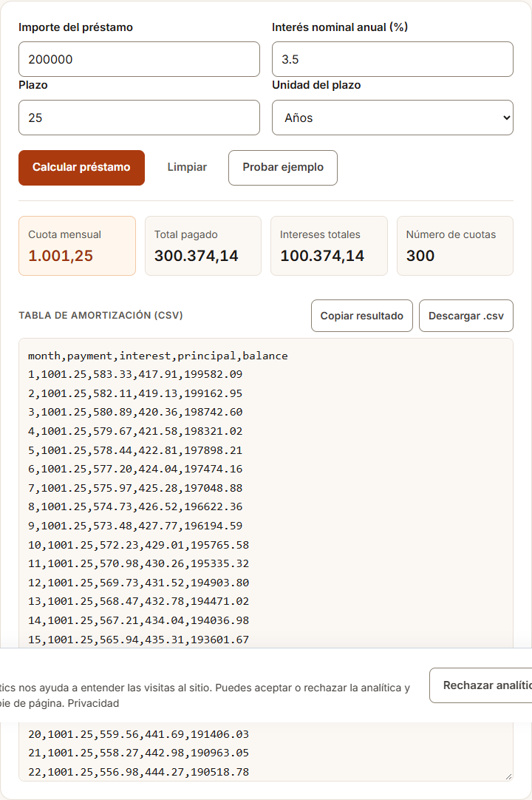Click the CSV row ending 190963.05
The height and width of the screenshot is (800, 532).
(x=139, y=753)
